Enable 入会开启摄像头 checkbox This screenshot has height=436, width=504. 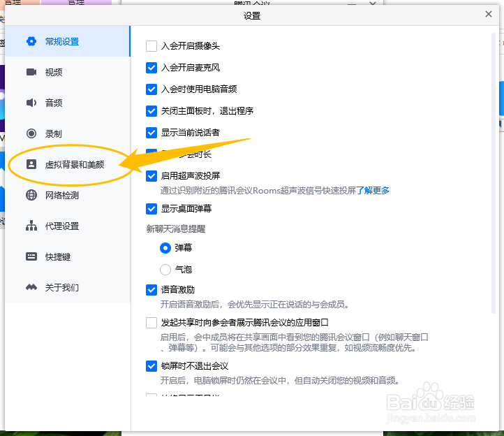coord(151,46)
